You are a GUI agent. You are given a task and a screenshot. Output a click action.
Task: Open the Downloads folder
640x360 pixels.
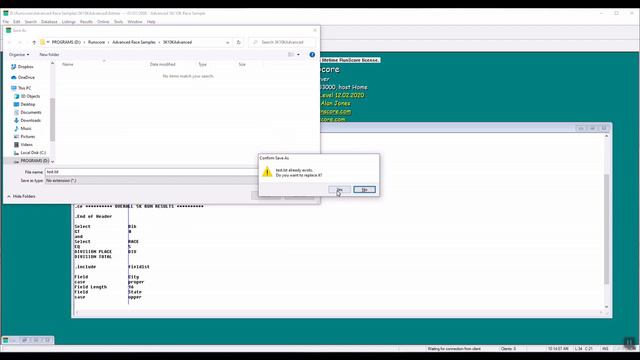30,120
